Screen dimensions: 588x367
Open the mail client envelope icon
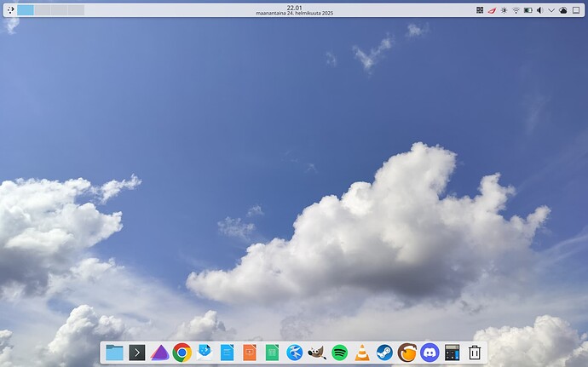click(x=205, y=353)
